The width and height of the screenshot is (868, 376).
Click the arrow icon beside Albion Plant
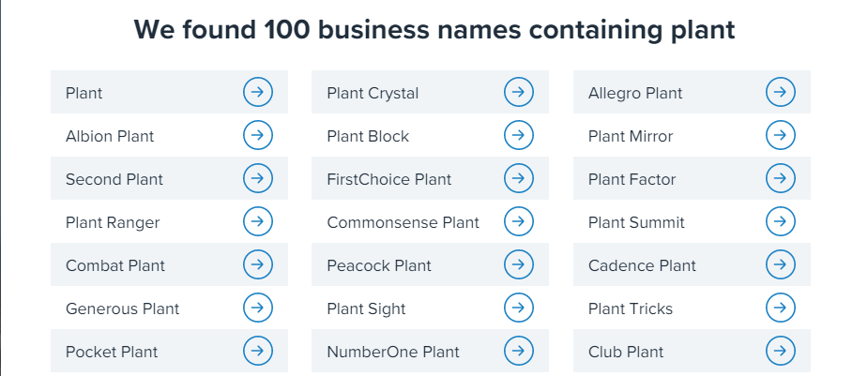[x=258, y=136]
